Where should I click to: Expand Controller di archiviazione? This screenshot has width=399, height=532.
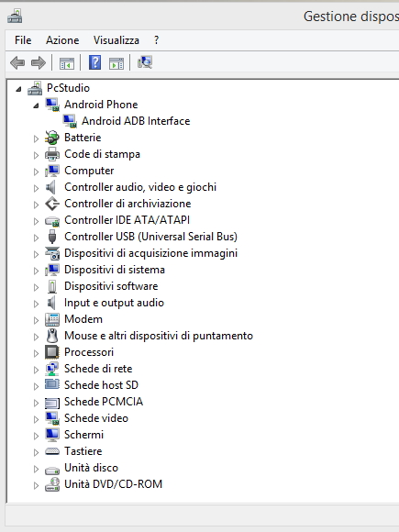36,205
